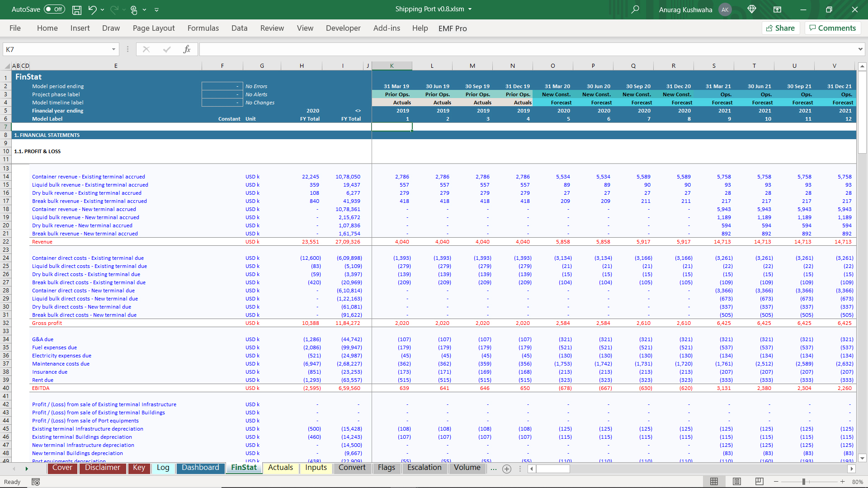
Task: Click the Save icon in title bar
Action: tap(77, 9)
